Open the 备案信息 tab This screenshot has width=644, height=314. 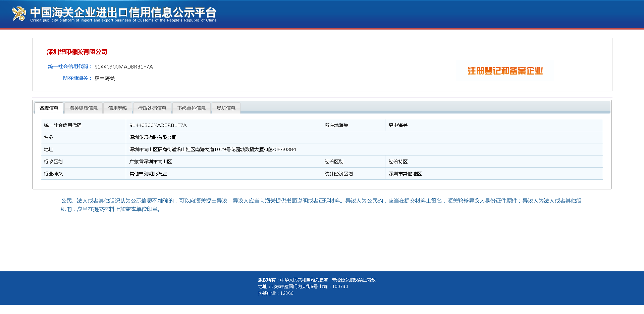49,108
